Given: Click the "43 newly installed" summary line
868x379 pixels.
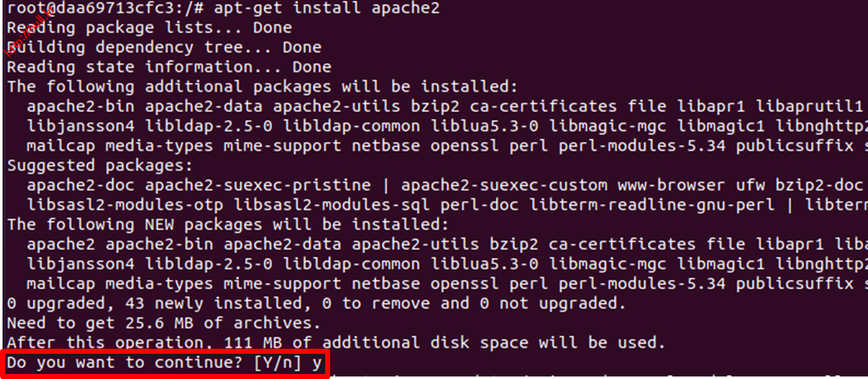Looking at the screenshot, I should pos(316,303).
